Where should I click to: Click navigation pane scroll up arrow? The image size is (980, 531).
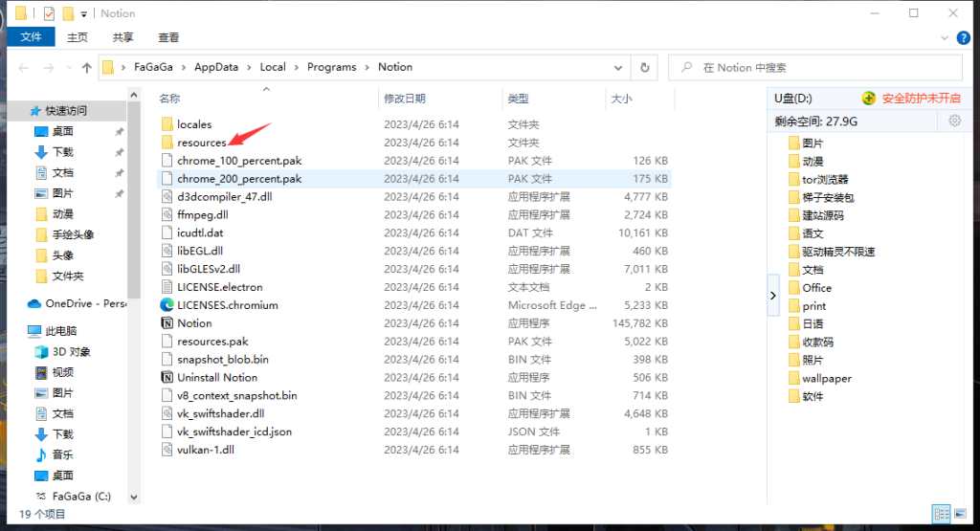click(x=134, y=95)
